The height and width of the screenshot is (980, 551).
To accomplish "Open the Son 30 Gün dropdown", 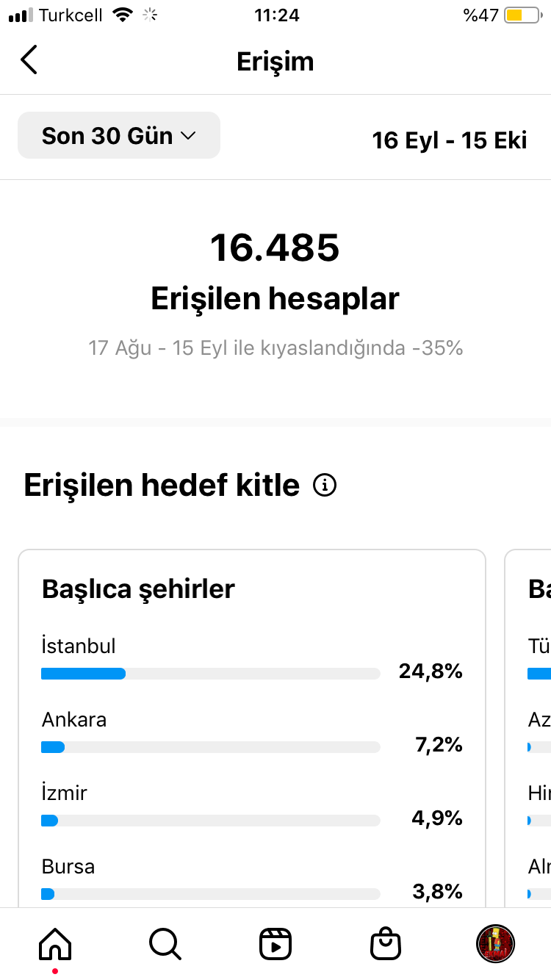I will pos(119,135).
